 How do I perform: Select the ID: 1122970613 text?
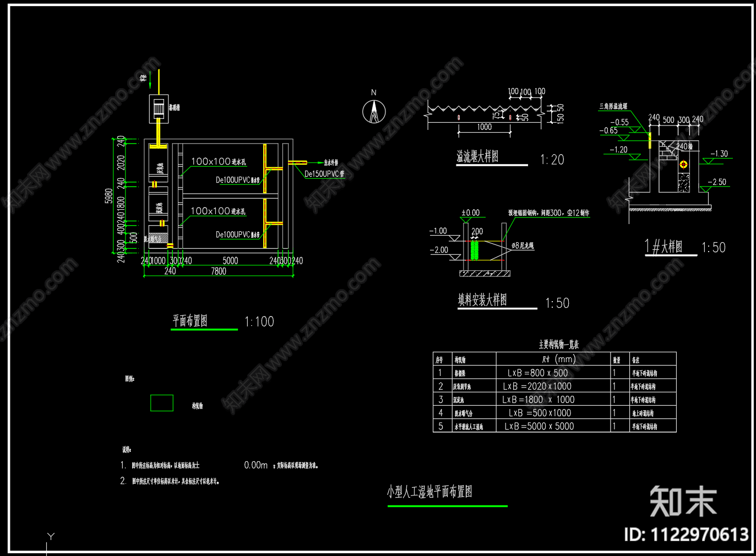coord(687,535)
